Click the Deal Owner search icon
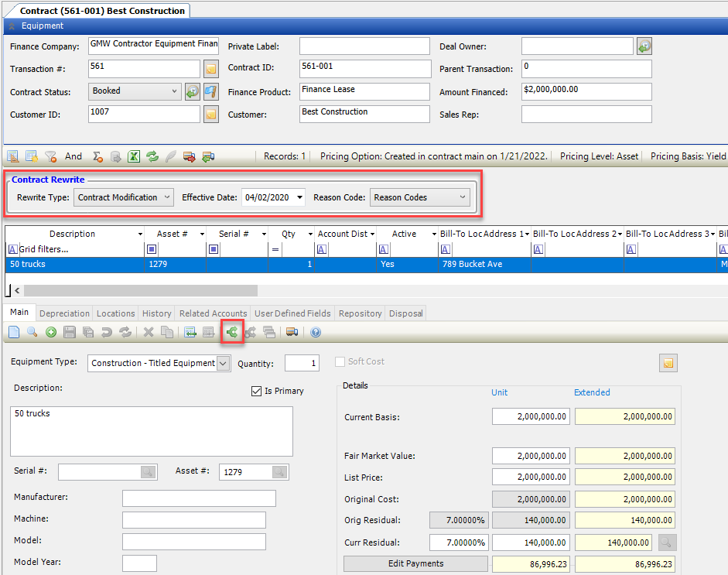Screen dimensions: 728x575 pos(644,46)
